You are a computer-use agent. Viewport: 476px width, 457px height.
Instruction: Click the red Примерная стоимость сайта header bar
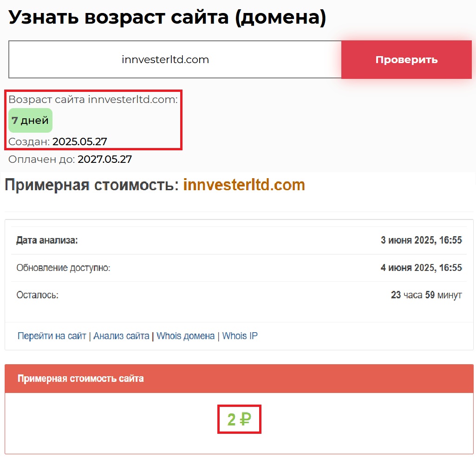(239, 379)
